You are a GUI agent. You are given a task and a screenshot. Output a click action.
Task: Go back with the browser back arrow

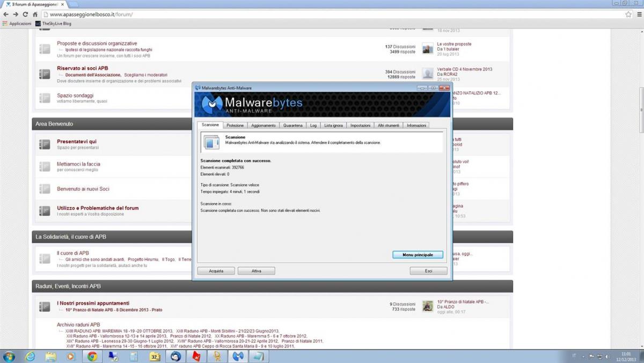[x=6, y=14]
